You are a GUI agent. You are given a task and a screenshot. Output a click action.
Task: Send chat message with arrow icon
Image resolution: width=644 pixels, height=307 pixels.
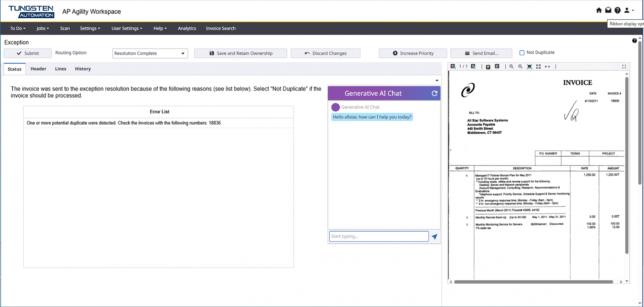(x=434, y=236)
